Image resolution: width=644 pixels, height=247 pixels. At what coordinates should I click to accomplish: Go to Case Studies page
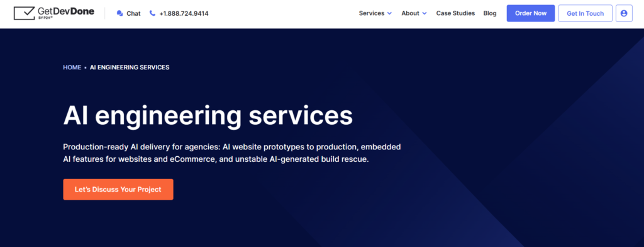pos(455,13)
